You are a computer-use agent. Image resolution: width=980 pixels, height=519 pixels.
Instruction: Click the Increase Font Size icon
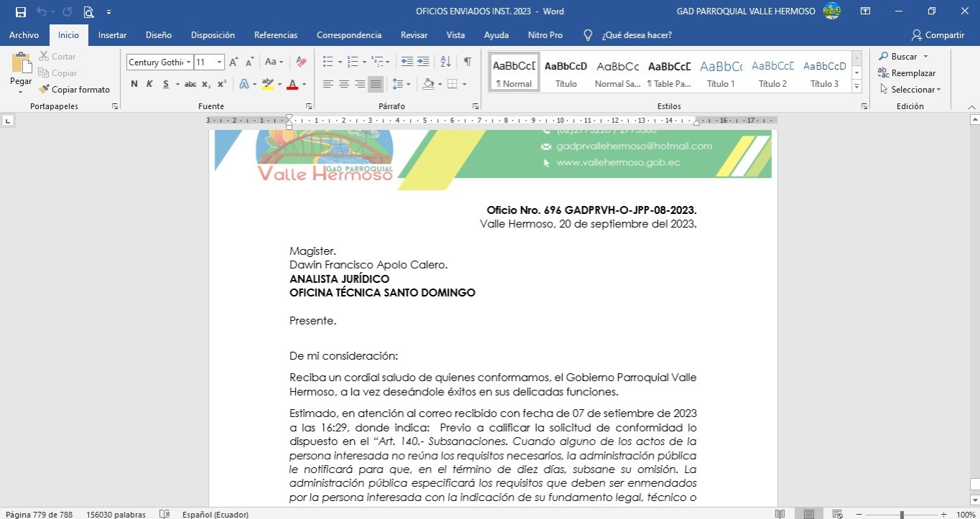233,62
